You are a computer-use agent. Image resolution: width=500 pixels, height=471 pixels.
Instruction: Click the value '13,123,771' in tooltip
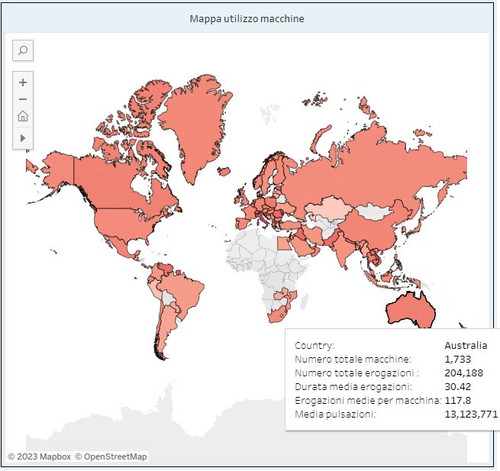click(471, 414)
